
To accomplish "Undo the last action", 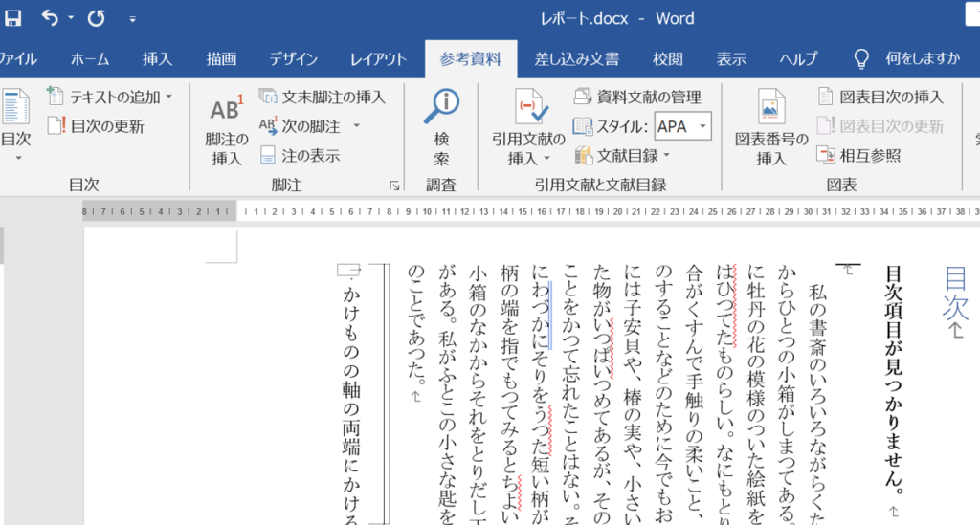I will click(x=50, y=18).
